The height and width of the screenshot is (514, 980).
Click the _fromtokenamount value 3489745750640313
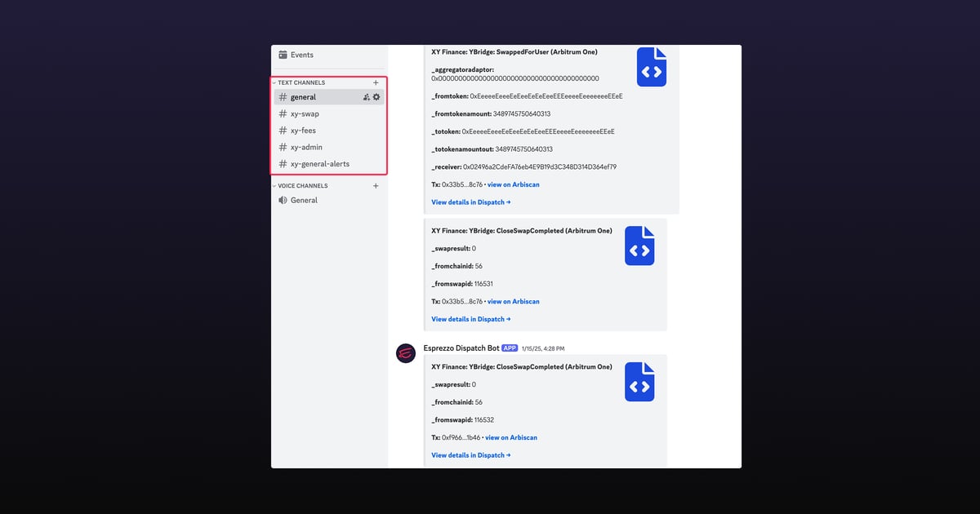pyautogui.click(x=522, y=114)
